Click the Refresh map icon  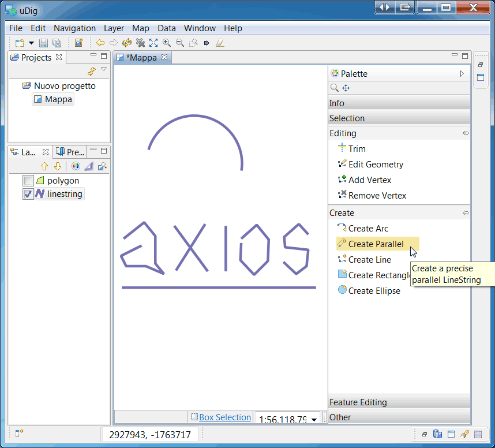point(127,43)
